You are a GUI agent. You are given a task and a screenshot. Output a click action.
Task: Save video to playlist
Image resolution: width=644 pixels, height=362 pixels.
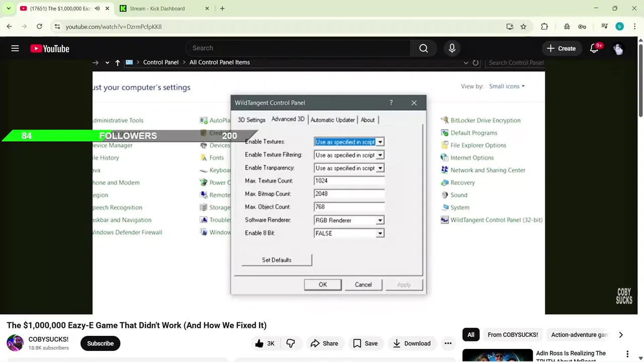(365, 343)
